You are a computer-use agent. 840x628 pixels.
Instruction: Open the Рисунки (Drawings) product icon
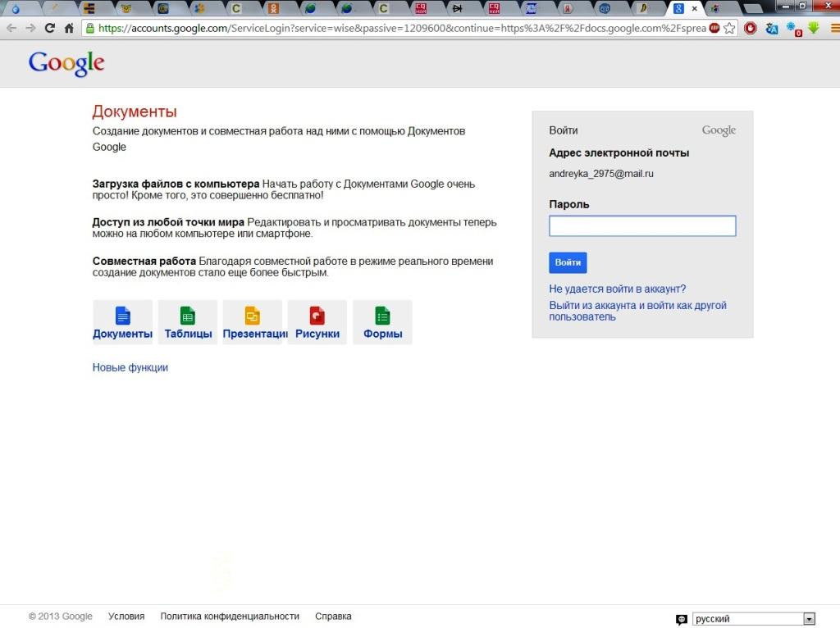317,322
